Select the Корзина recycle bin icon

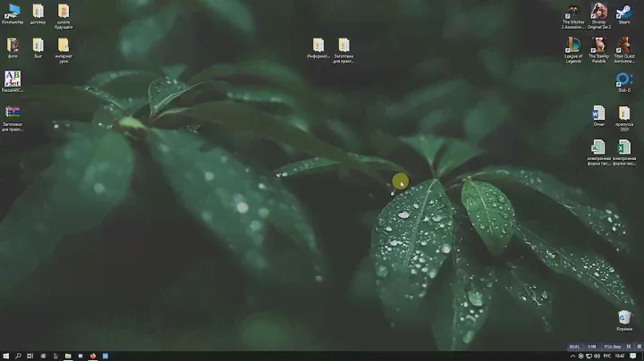pos(624,317)
